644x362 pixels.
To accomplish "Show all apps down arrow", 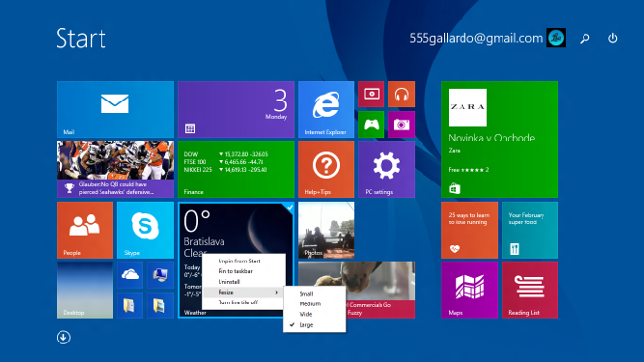I will tap(63, 338).
